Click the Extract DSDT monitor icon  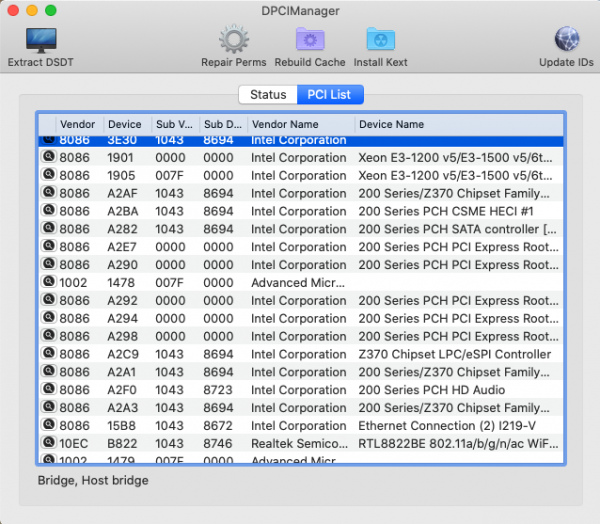point(40,40)
